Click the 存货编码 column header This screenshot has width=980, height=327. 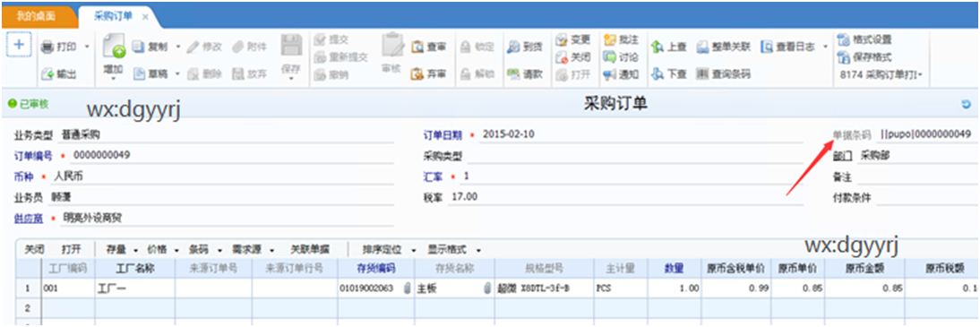click(x=375, y=268)
